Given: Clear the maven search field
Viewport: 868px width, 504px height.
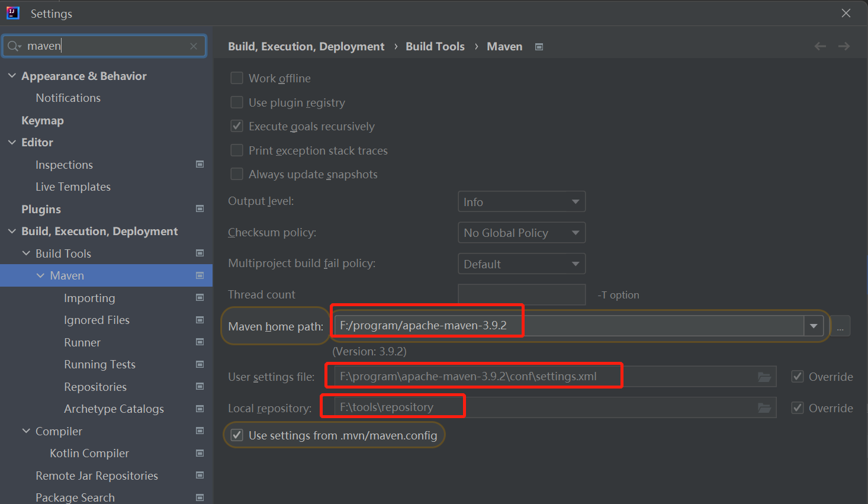Looking at the screenshot, I should (x=194, y=46).
